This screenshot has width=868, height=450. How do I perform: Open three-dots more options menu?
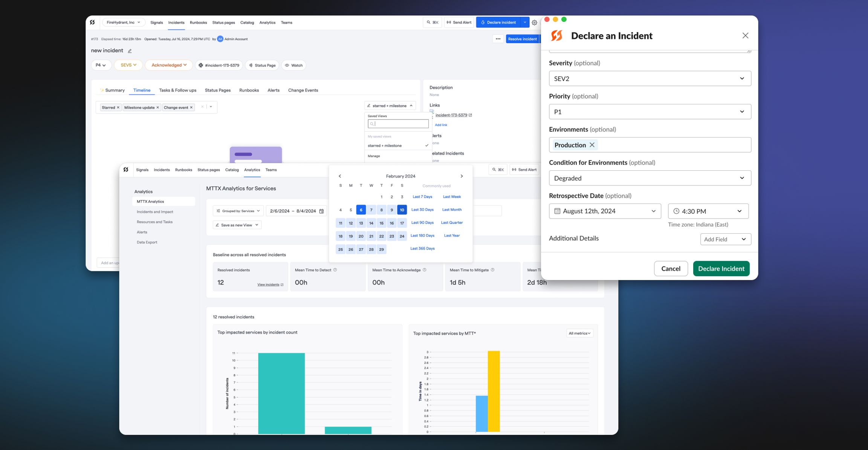click(x=498, y=39)
